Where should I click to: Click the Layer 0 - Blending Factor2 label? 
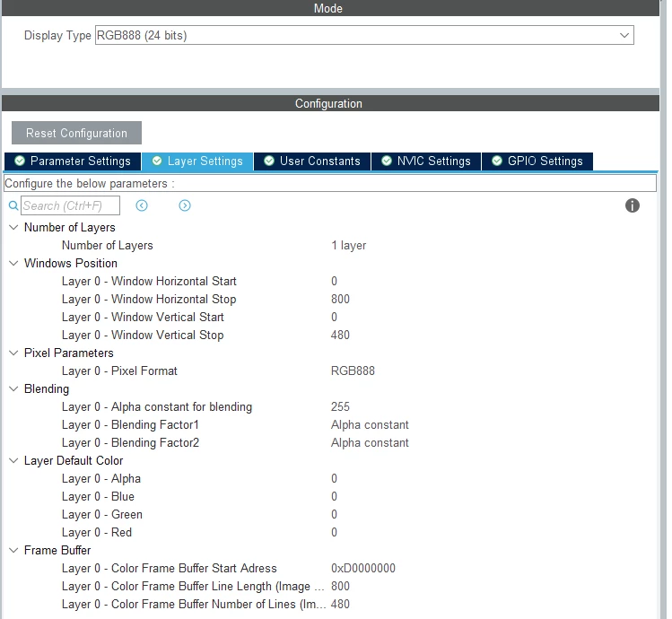(130, 443)
